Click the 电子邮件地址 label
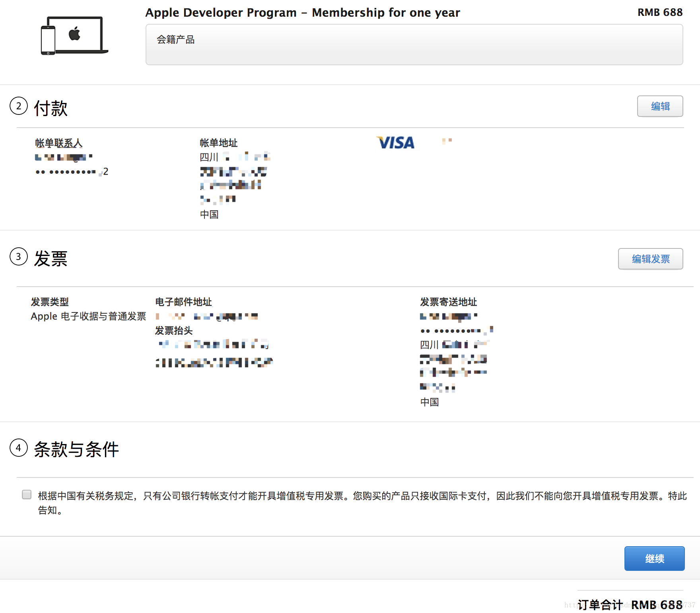Viewport: 700px width, 613px height. pyautogui.click(x=183, y=302)
